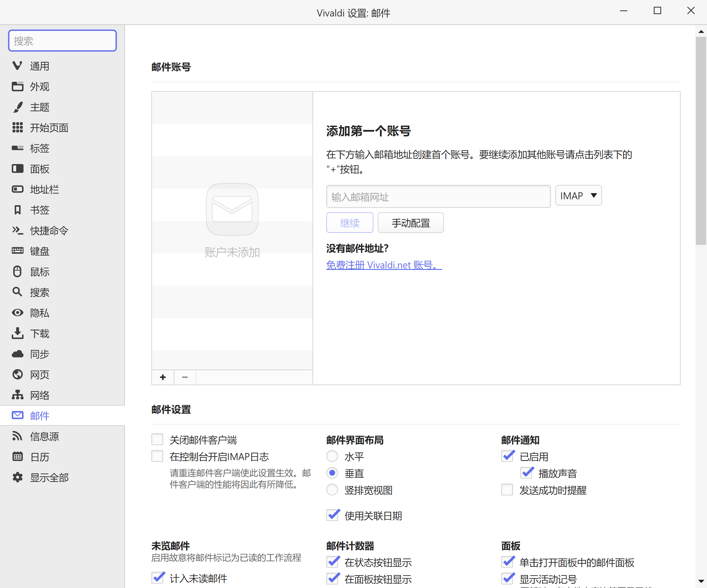Viewport: 707px width, 588px height.
Task: Open the 同步 cloud icon
Action: (x=18, y=354)
